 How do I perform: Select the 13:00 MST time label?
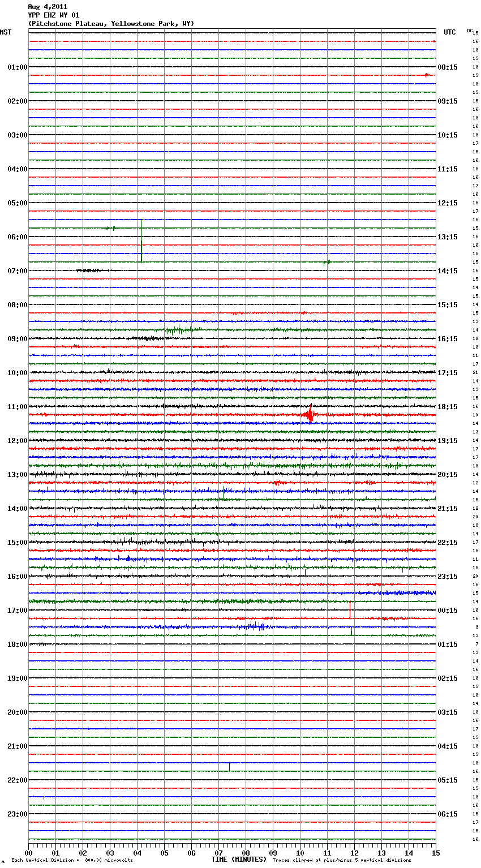point(18,475)
